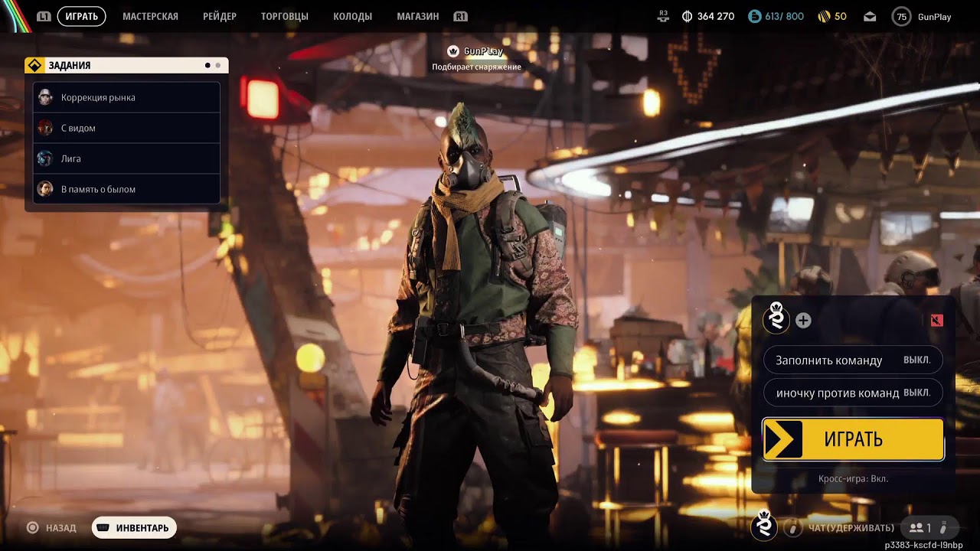Click the player emblem next to the chat hint

pyautogui.click(x=763, y=525)
